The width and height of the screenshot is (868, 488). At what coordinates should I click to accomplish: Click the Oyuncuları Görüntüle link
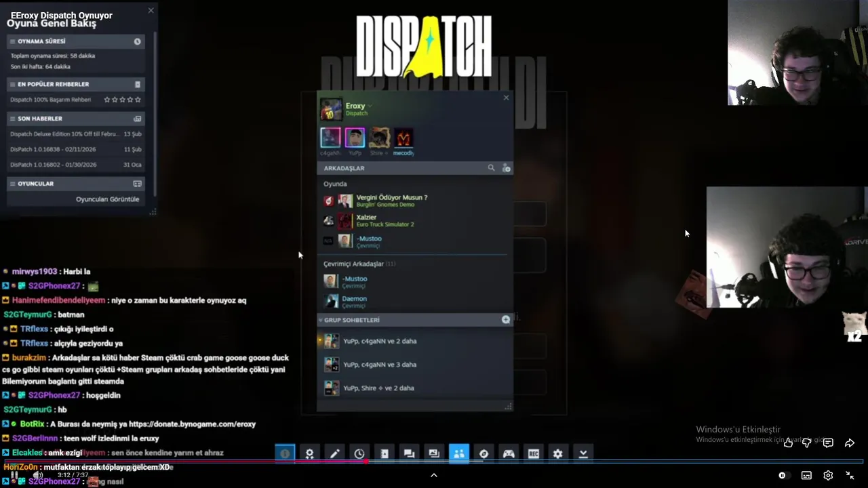[107, 199]
